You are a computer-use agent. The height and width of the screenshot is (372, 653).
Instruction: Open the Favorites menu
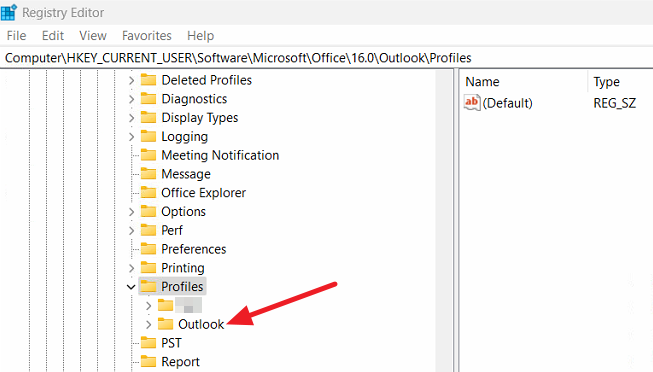click(x=147, y=36)
